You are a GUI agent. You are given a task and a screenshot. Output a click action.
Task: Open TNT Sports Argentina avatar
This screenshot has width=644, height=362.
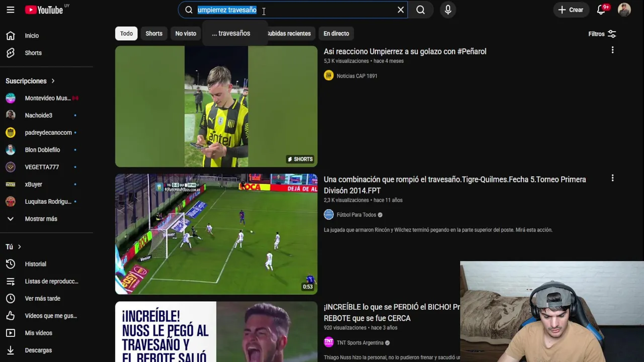329,342
